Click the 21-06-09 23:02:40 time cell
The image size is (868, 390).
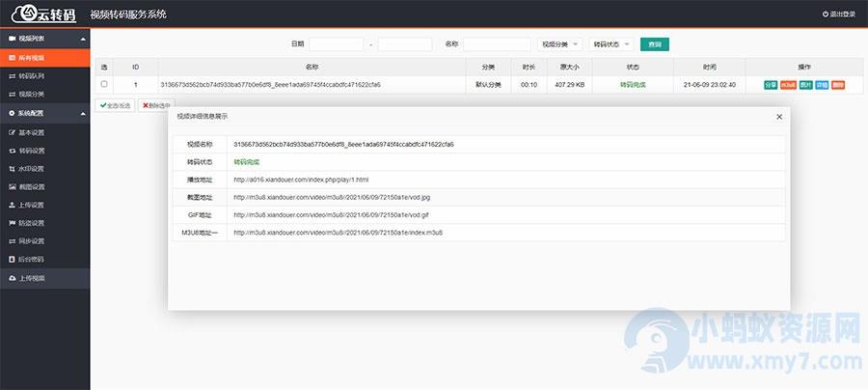(x=710, y=85)
